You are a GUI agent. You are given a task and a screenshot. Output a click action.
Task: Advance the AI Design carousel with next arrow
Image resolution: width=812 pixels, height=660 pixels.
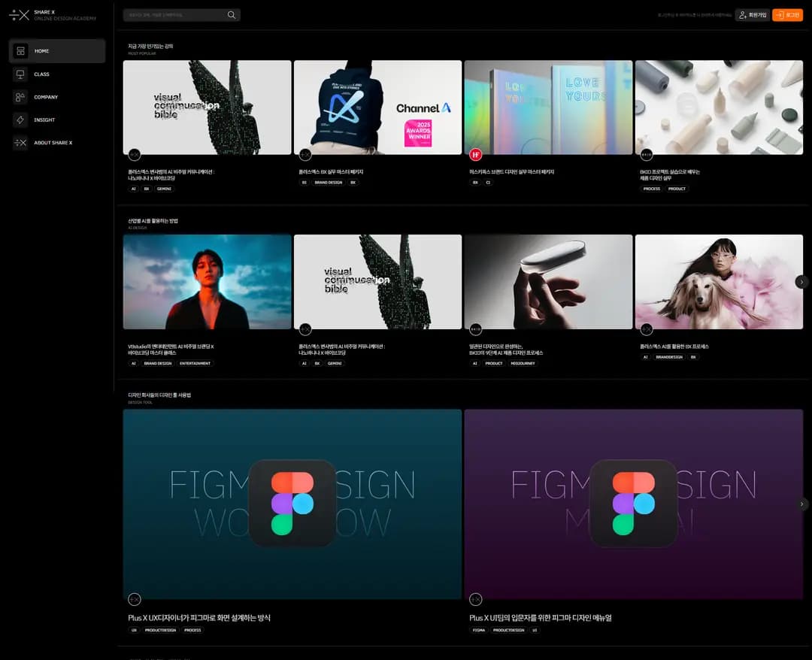(801, 282)
